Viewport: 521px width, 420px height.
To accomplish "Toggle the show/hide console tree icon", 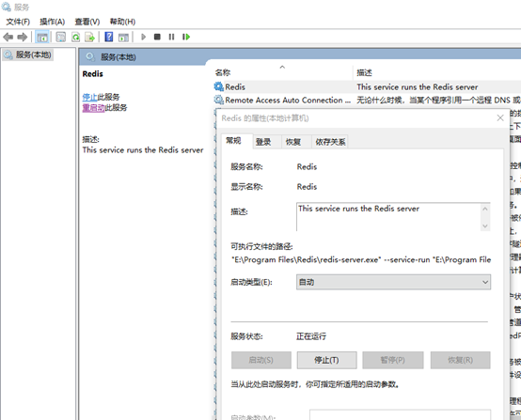I will (42, 37).
